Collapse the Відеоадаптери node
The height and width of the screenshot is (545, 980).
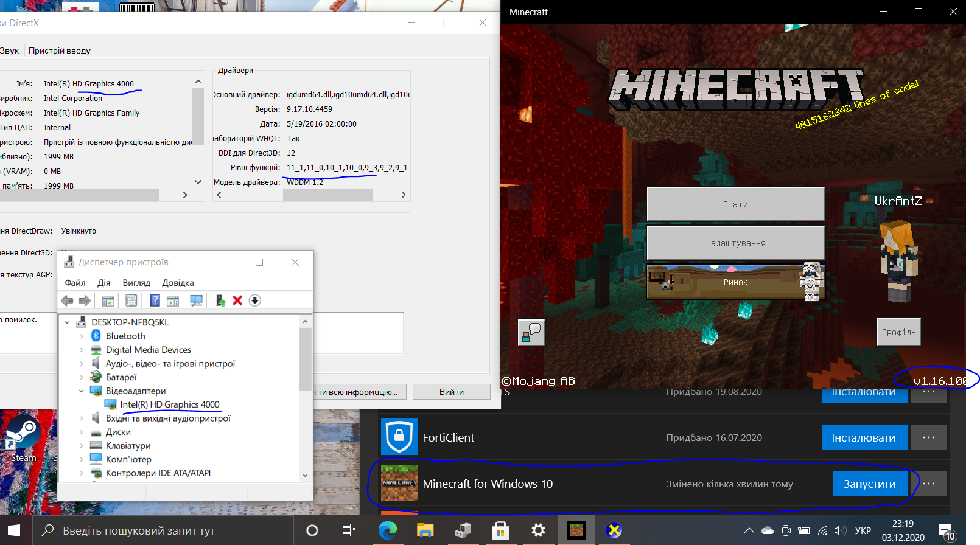pyautogui.click(x=82, y=391)
